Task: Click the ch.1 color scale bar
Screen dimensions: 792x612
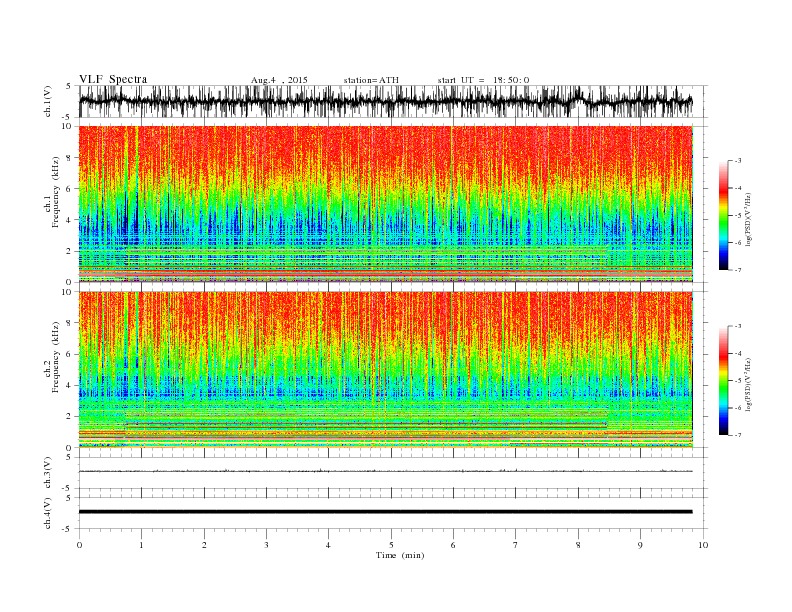Action: coord(723,216)
